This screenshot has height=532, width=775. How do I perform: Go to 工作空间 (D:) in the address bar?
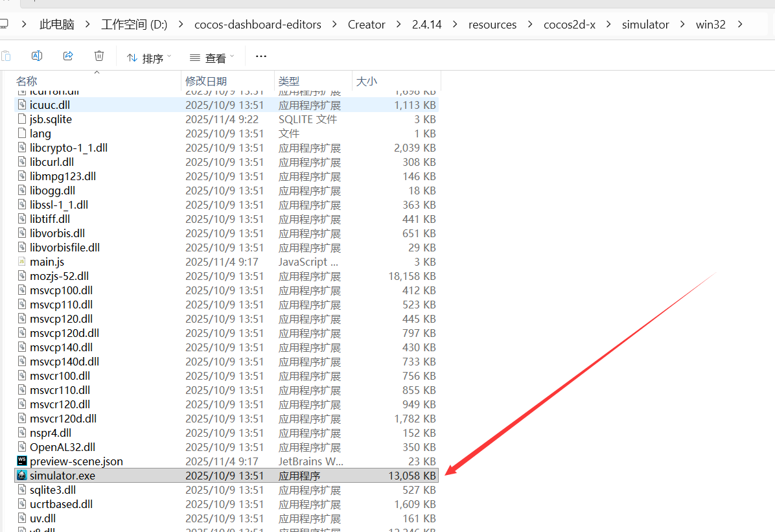(x=134, y=24)
